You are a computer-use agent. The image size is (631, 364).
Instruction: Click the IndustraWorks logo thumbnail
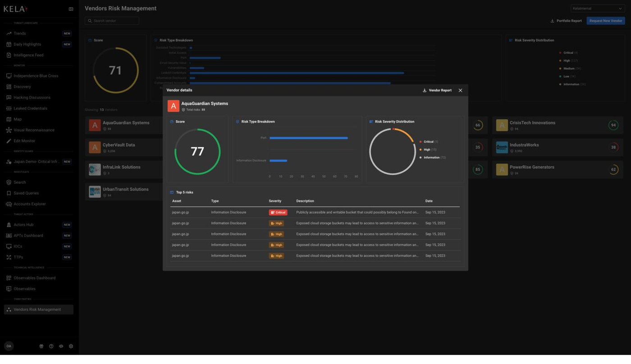[502, 147]
